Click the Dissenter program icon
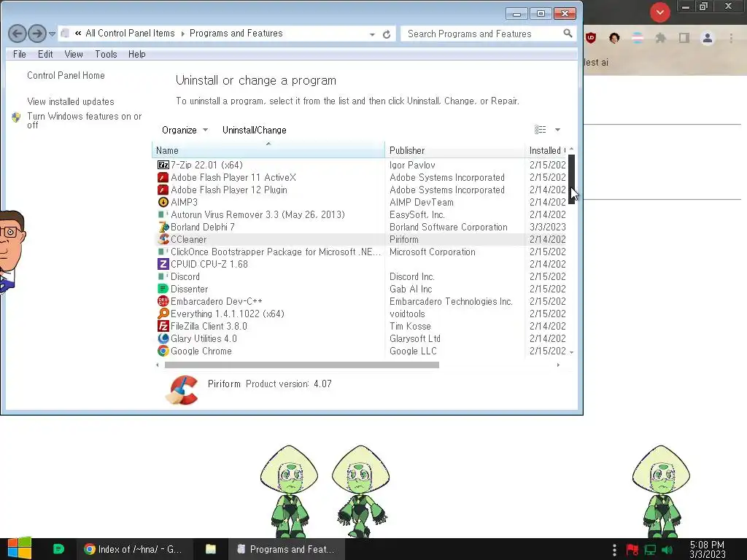Image resolution: width=747 pixels, height=560 pixels. pos(163,289)
